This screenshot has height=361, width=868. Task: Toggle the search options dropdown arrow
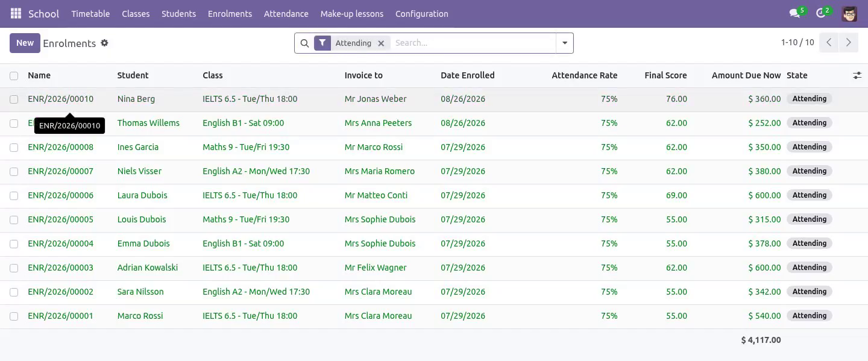tap(565, 43)
